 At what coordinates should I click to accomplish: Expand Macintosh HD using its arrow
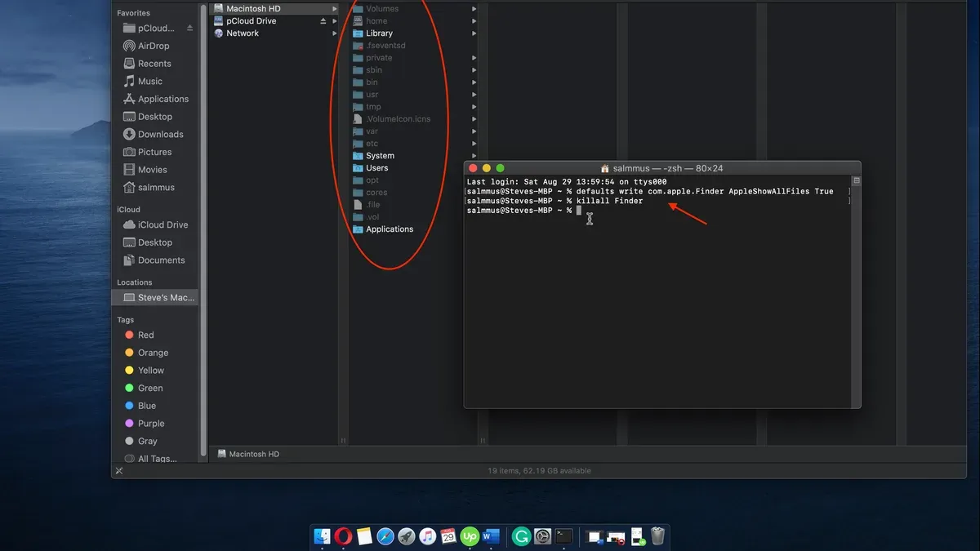pos(335,9)
